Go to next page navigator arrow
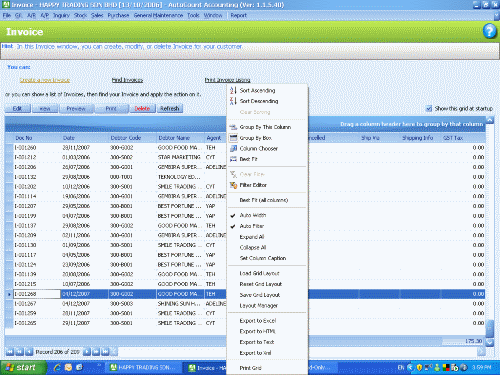This screenshot has width=500, height=375. click(x=96, y=352)
